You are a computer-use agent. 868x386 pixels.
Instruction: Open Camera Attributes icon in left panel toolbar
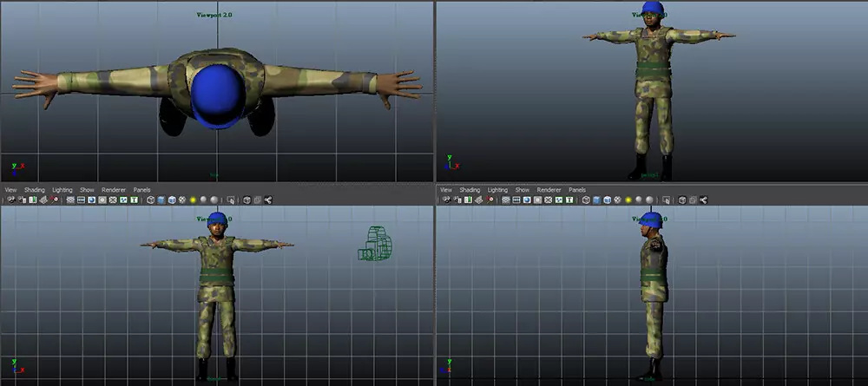click(x=22, y=200)
